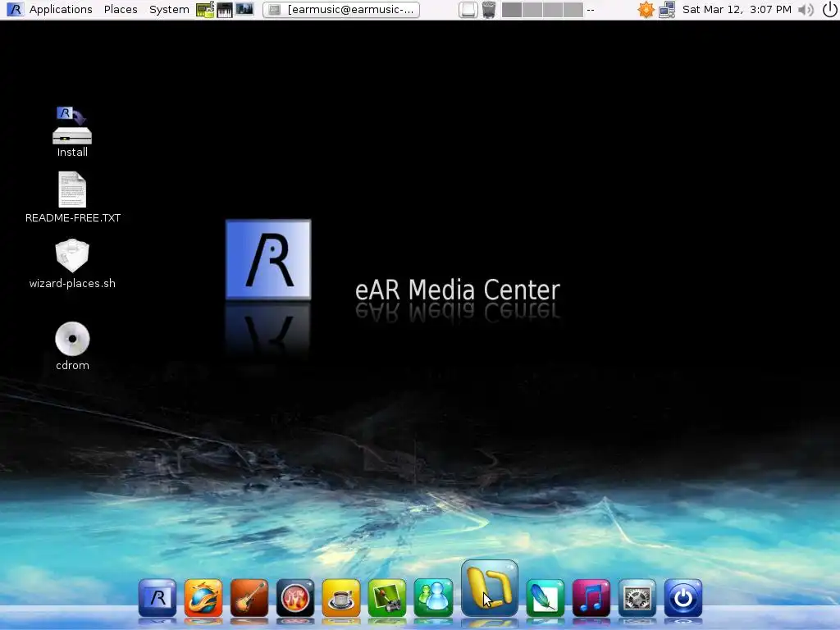Launch the globe web browser dock icon

coord(203,597)
